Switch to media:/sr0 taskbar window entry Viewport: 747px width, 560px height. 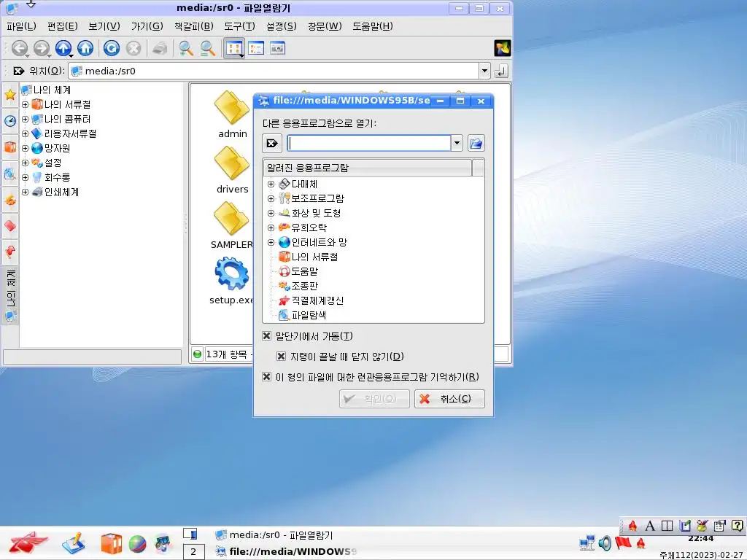click(281, 534)
